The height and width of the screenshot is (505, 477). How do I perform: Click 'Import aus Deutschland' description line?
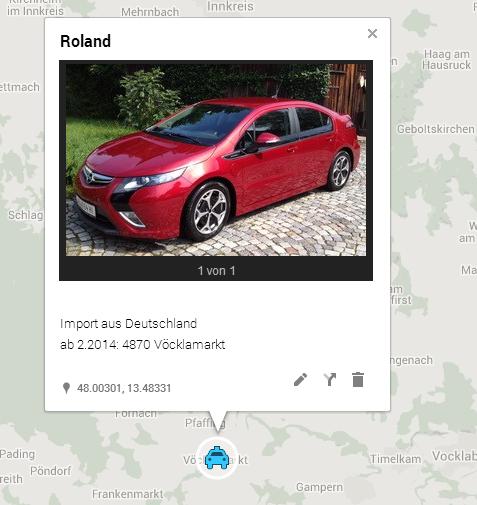click(128, 324)
